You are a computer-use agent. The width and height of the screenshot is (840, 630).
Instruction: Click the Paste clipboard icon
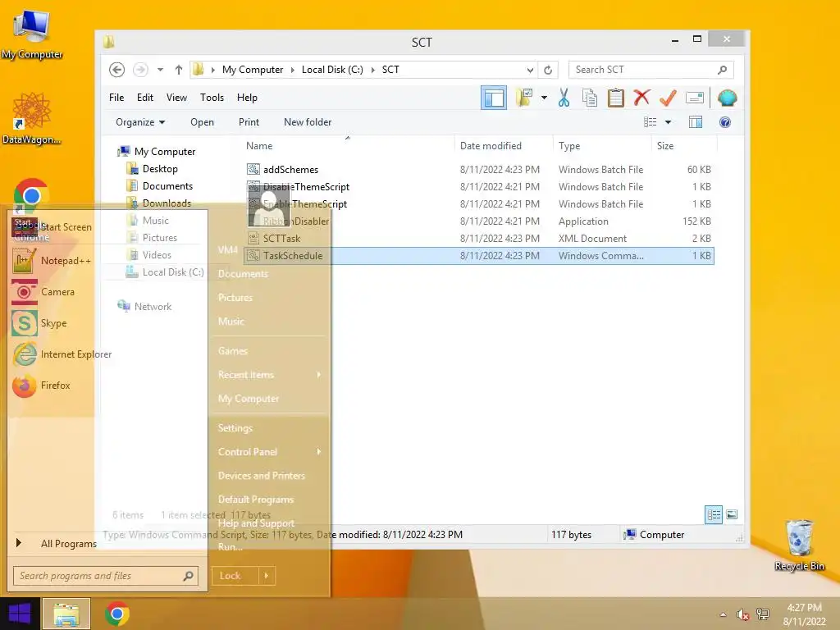(x=615, y=98)
